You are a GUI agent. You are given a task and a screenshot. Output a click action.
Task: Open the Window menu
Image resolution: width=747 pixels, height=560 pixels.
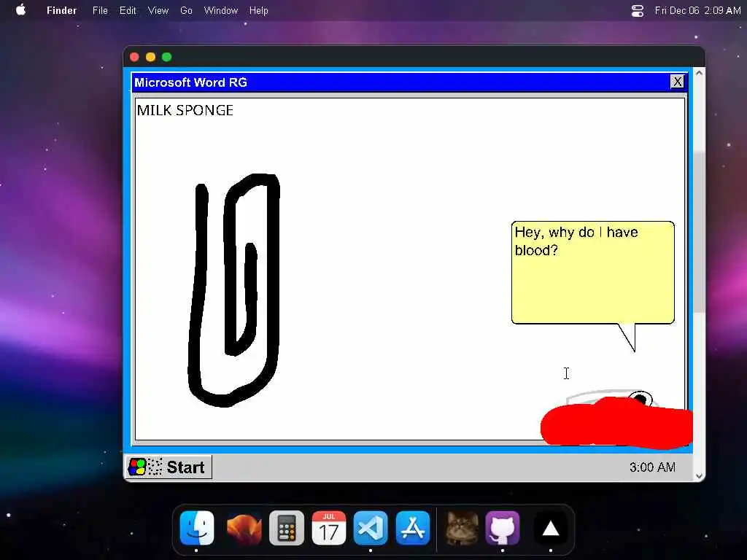[220, 10]
